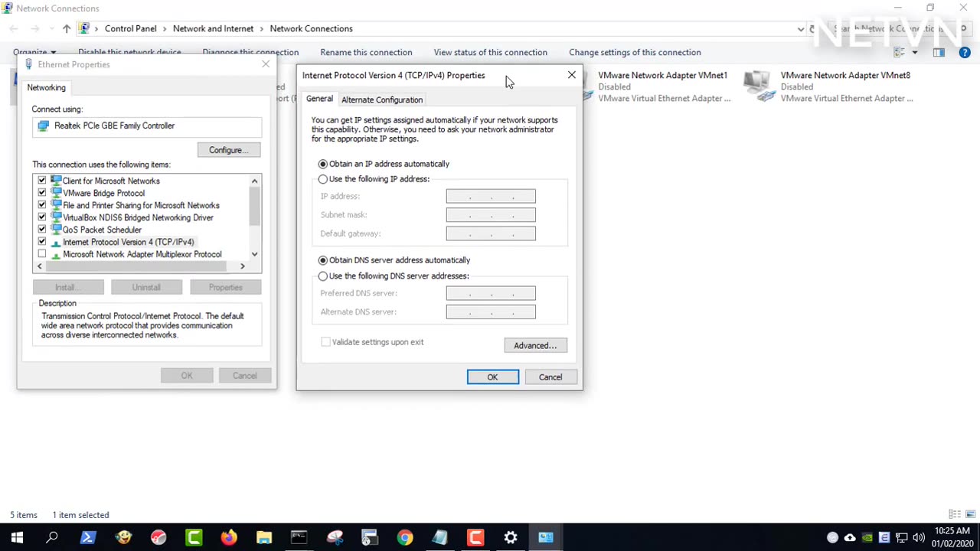Uncheck File and Printer Sharing checkbox
Viewport: 980px width, 551px height.
pyautogui.click(x=42, y=205)
